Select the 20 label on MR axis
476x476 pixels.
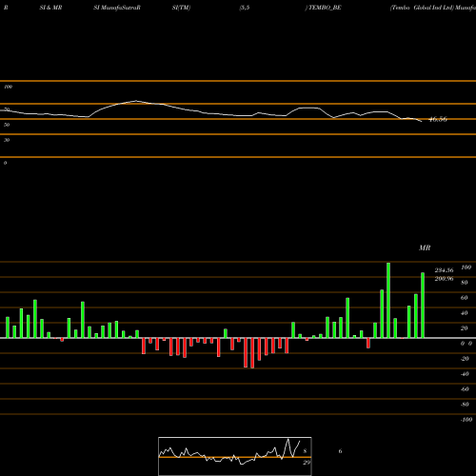[x=465, y=328]
